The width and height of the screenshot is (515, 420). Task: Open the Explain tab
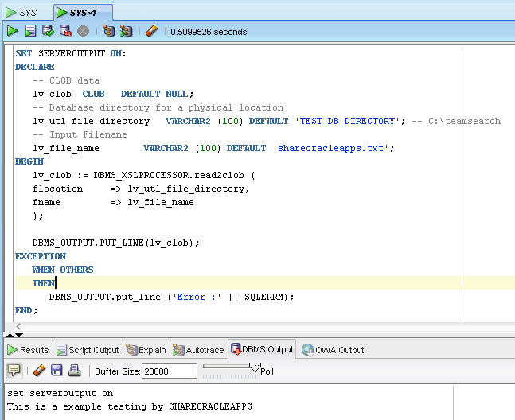146,350
